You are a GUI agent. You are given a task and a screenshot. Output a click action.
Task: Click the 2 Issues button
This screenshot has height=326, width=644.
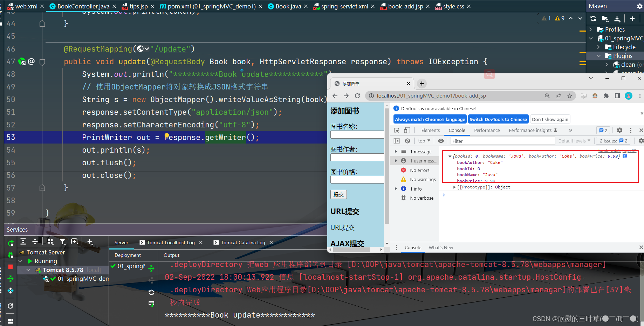tap(613, 141)
